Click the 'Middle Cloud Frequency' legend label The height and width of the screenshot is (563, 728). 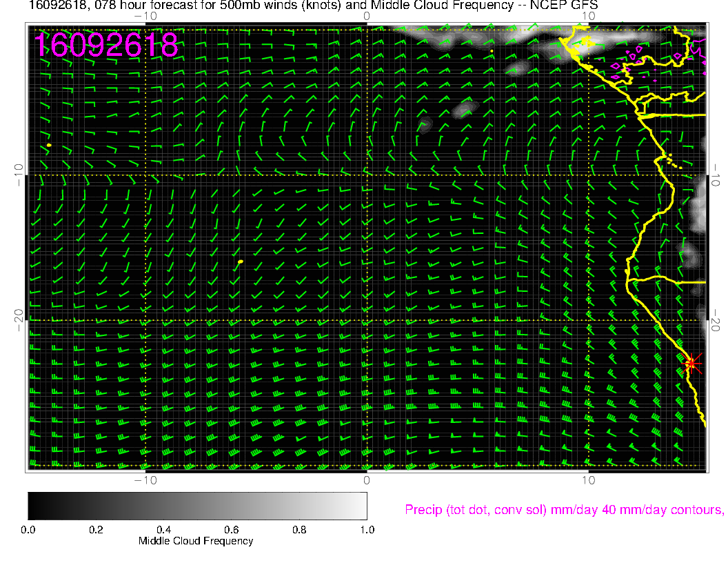pos(196,541)
